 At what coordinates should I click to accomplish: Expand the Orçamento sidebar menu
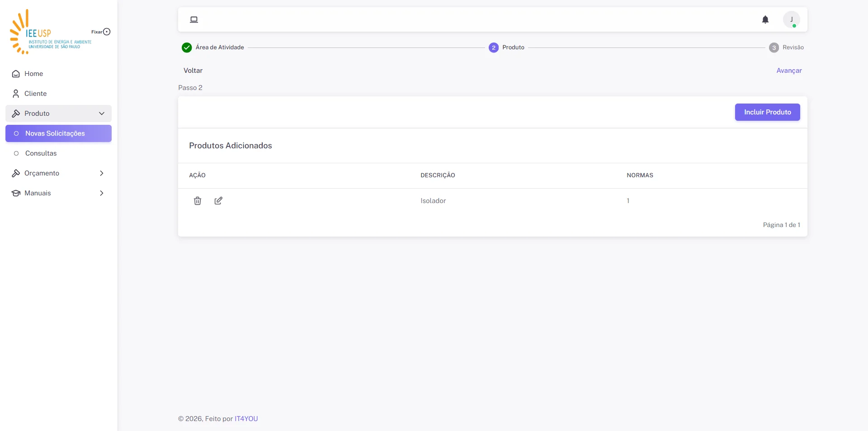click(58, 173)
